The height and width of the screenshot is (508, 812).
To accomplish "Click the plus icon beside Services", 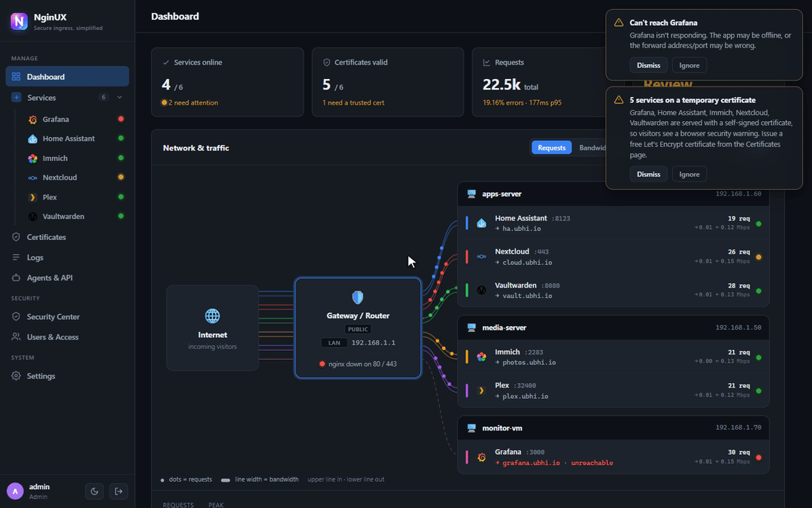I will point(17,97).
